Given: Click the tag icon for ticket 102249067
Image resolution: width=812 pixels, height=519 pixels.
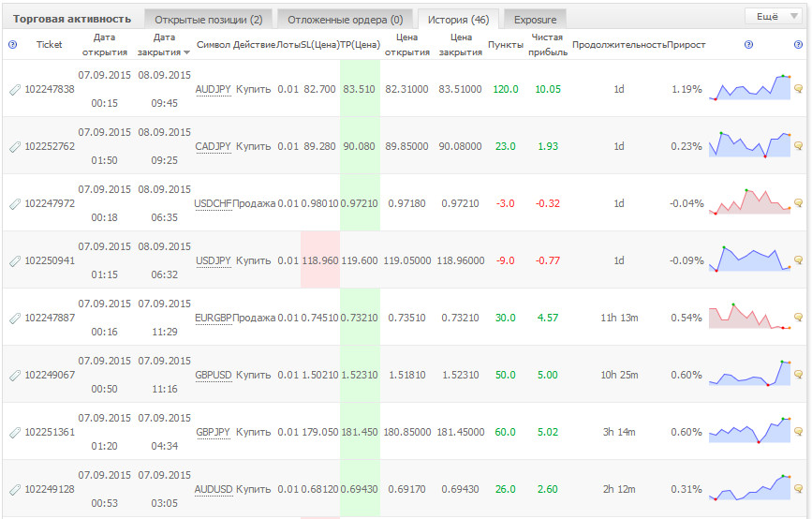Looking at the screenshot, I should tap(15, 375).
